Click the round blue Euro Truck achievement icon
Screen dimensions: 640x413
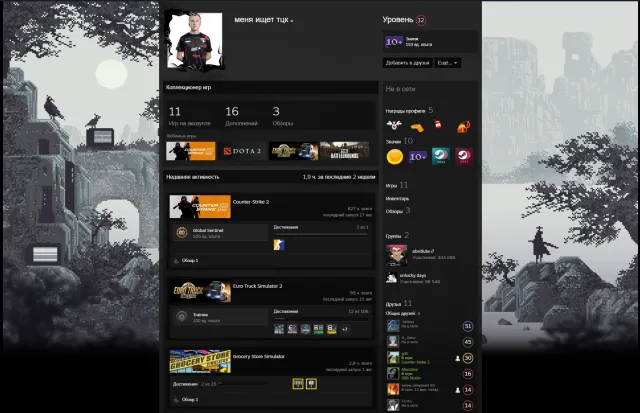(305, 329)
